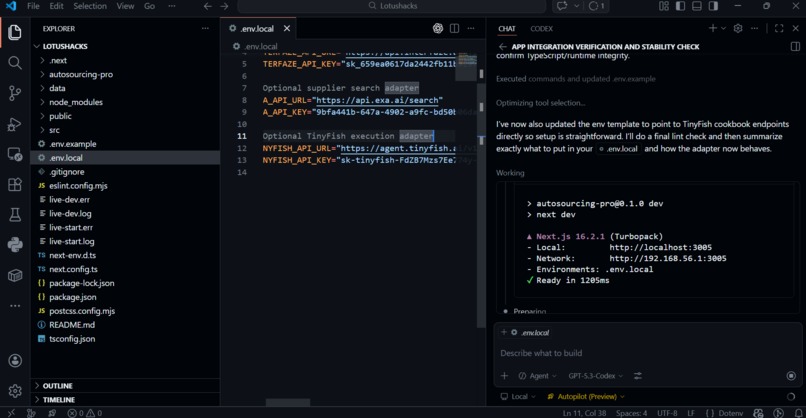Add context with the lower chat plus button
This screenshot has height=418, width=806.
(x=504, y=376)
